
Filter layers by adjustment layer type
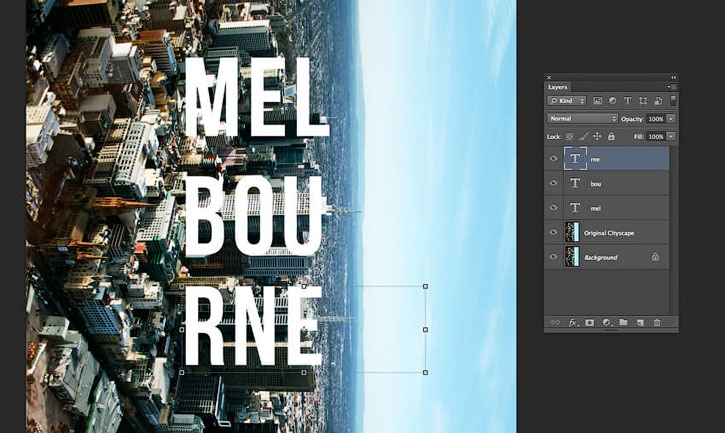[x=612, y=100]
